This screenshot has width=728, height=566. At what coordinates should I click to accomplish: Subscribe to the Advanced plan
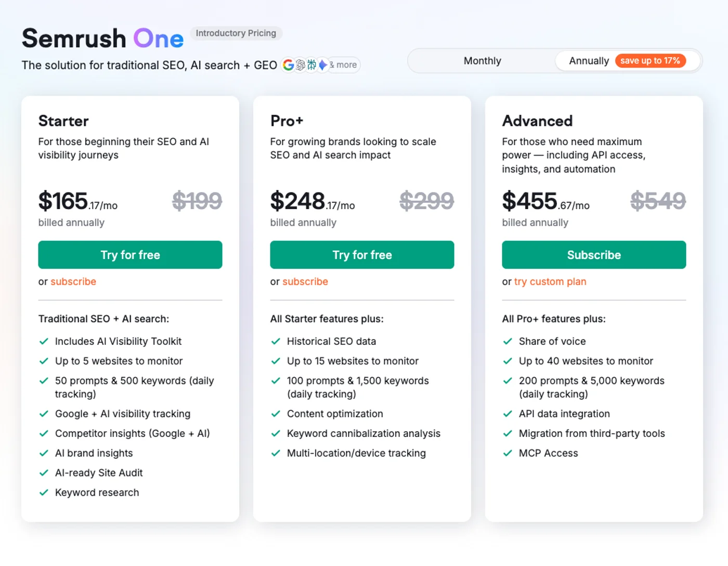coord(594,255)
